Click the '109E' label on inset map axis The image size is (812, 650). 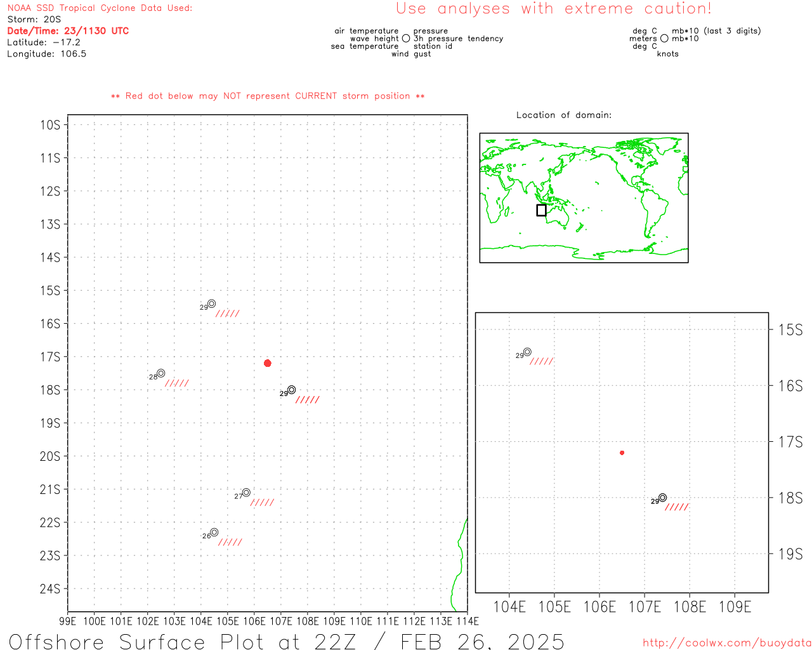click(735, 607)
